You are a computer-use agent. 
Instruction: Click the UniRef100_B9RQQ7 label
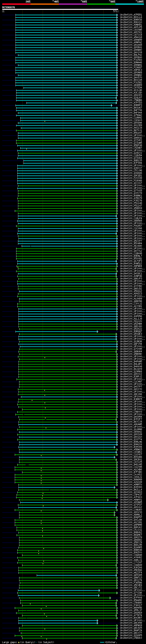click(x=131, y=331)
